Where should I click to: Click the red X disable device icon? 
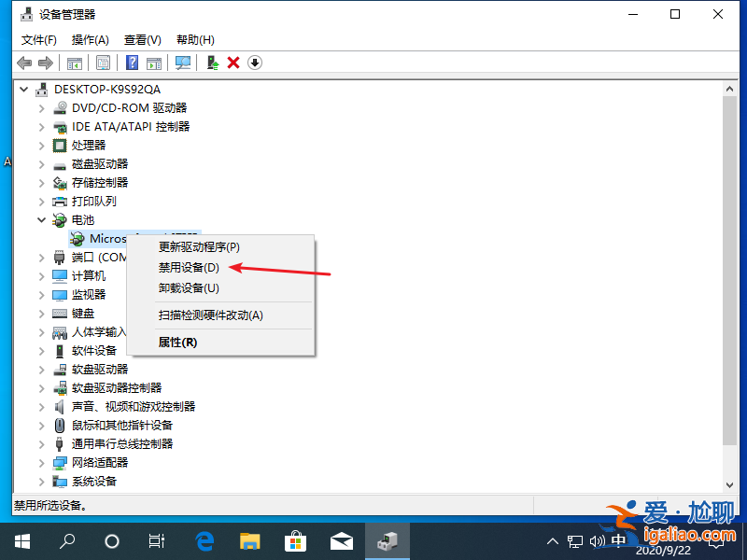pyautogui.click(x=234, y=63)
